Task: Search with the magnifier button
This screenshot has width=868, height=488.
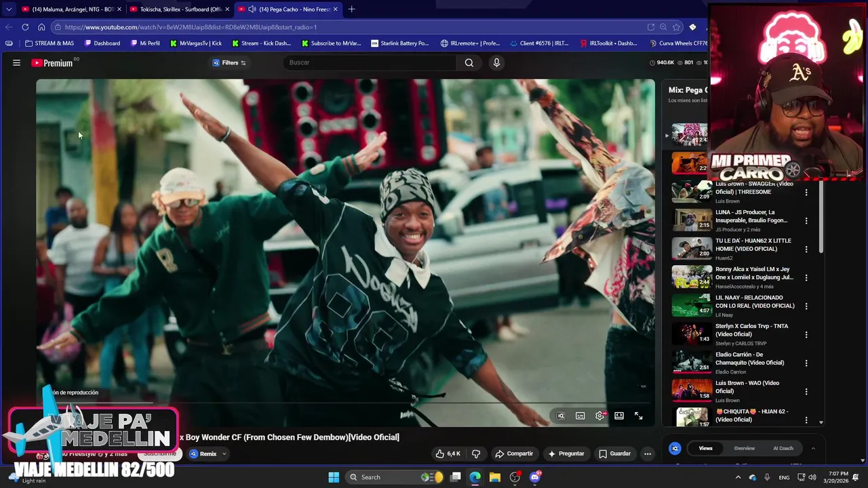Action: pos(469,63)
